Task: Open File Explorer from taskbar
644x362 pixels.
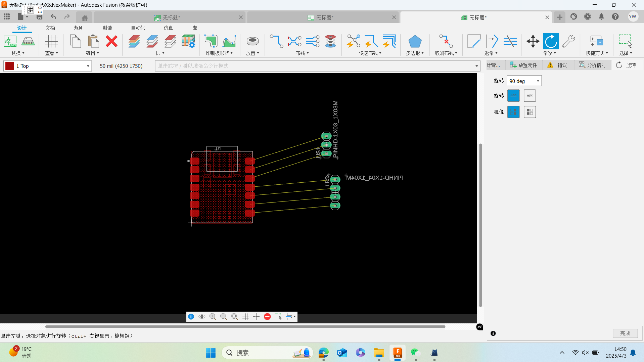Action: [379, 353]
